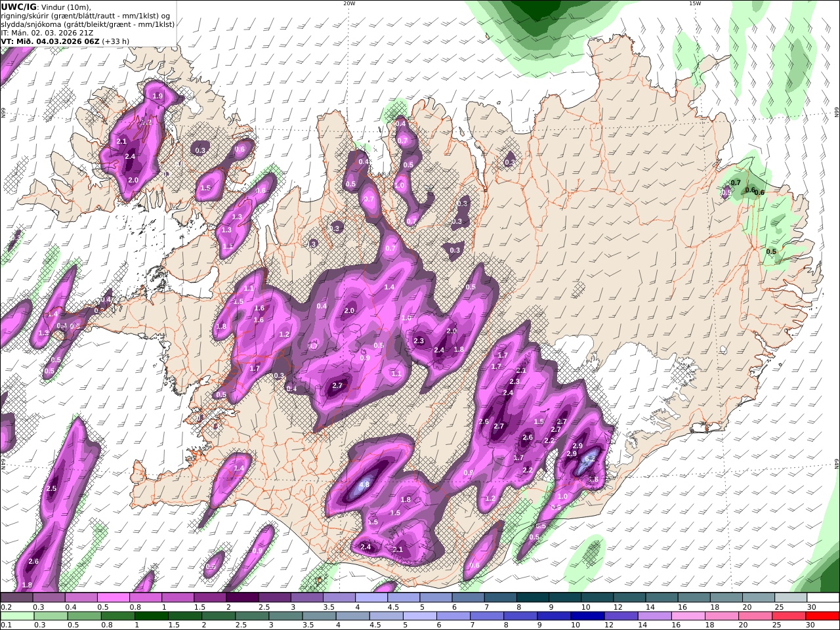Click the palest green 0.1–0.3 swatch in the lower legend row

coord(18,616)
